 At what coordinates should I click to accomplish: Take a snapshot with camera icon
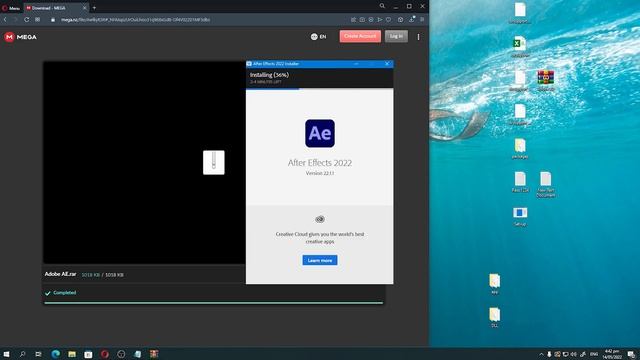pyautogui.click(x=362, y=20)
